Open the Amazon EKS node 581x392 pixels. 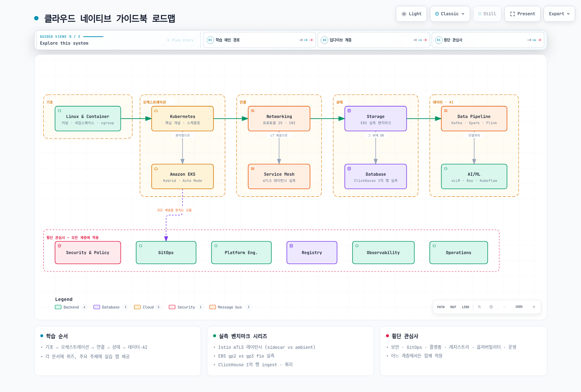pos(182,177)
